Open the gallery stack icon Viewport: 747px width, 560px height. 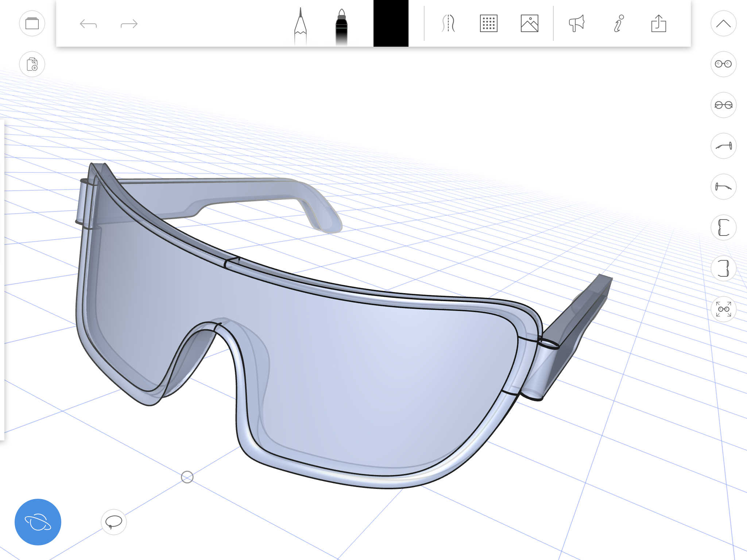(32, 24)
